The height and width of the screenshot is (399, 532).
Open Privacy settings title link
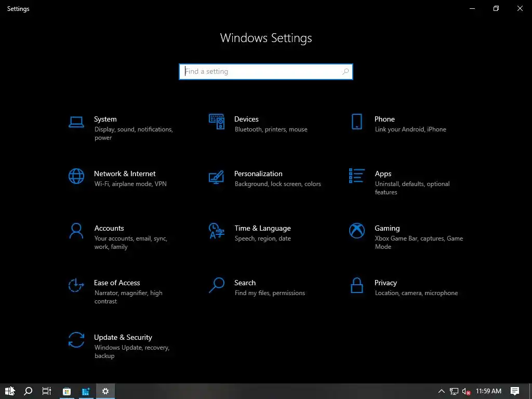(385, 283)
